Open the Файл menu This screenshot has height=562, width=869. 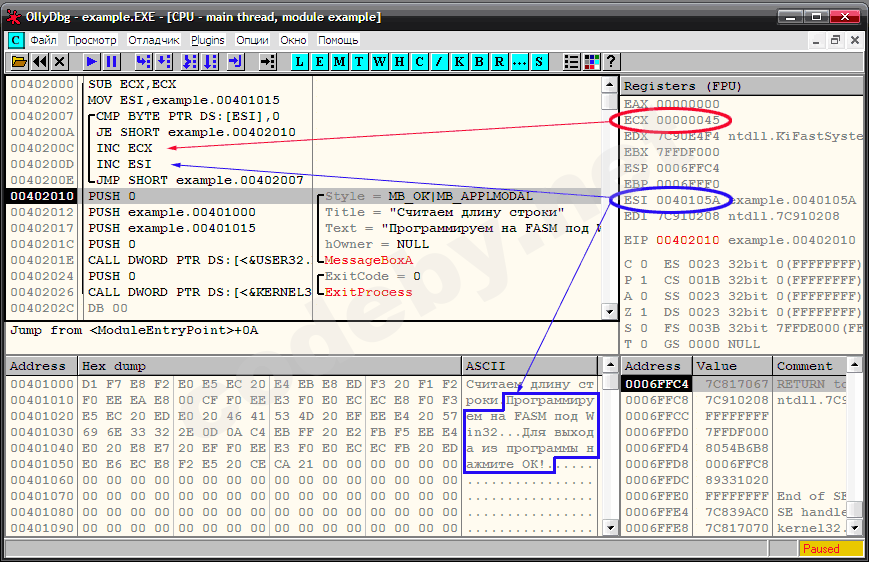click(x=43, y=40)
